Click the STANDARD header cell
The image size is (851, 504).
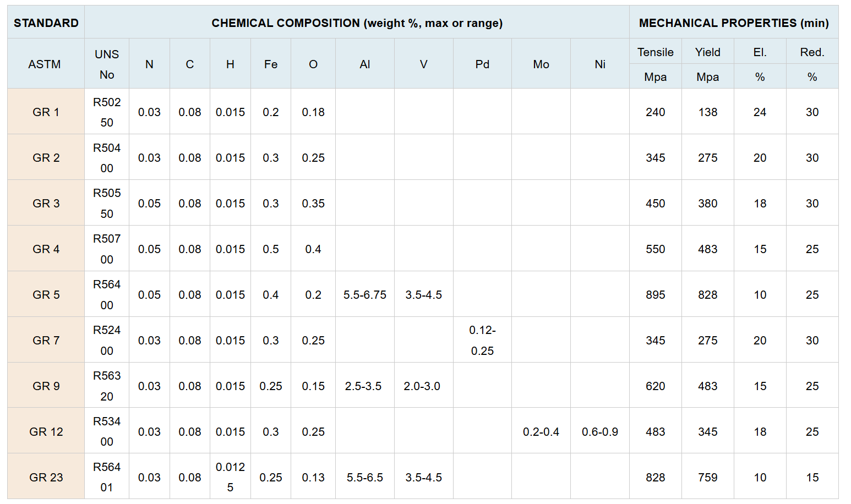(x=46, y=23)
